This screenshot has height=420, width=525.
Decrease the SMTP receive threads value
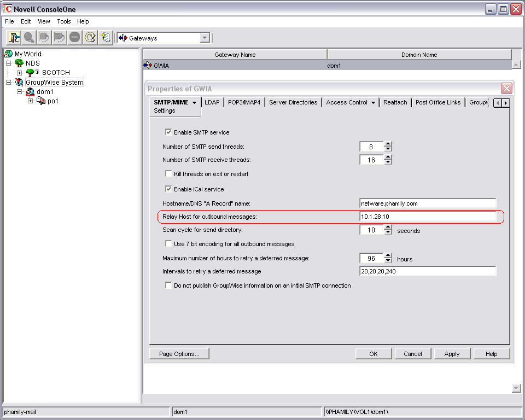388,162
